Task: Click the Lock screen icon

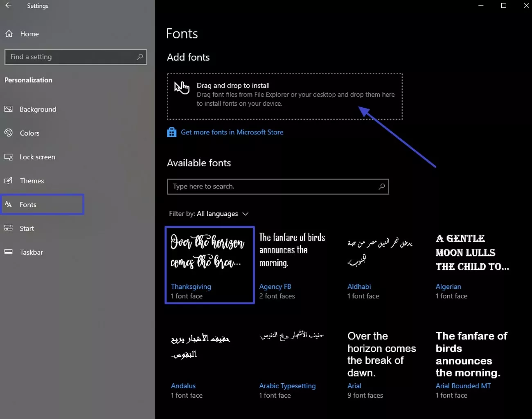Action: tap(9, 157)
